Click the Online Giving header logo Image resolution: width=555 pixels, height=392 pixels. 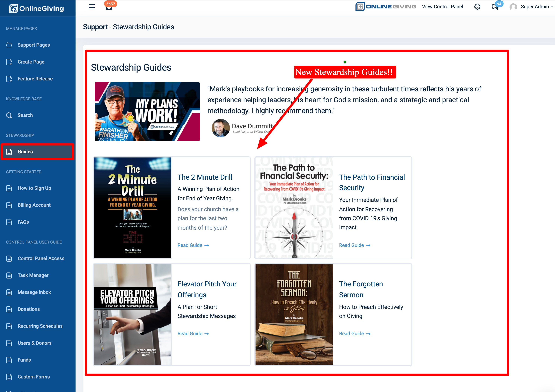pos(386,7)
